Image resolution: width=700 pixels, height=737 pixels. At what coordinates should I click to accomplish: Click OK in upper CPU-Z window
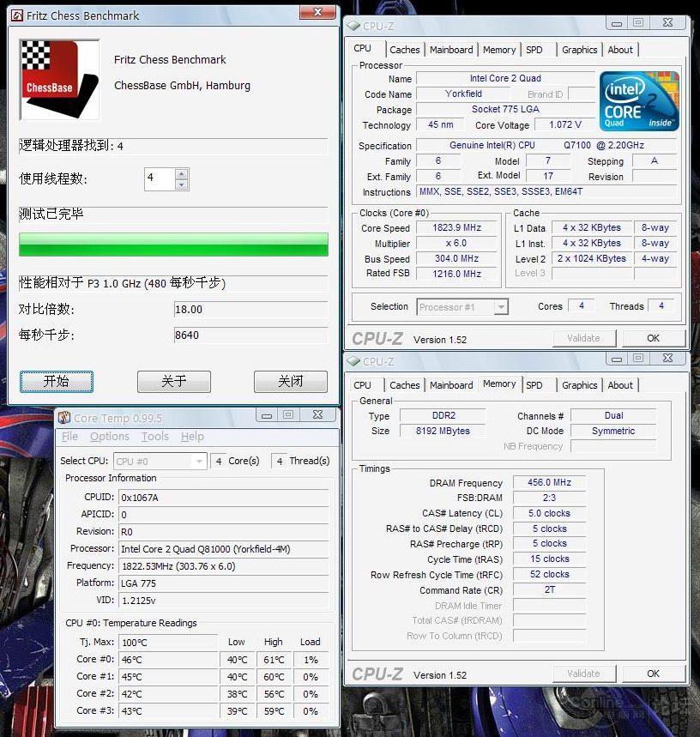pos(653,338)
